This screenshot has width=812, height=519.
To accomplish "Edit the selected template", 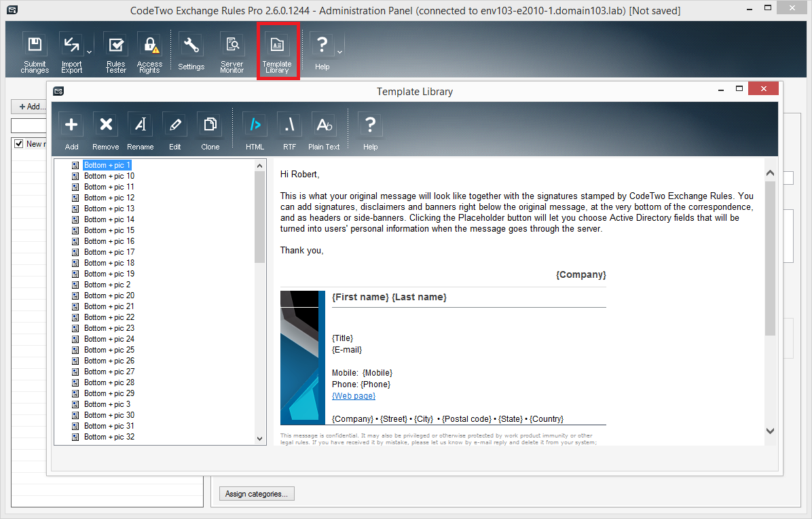I will (x=175, y=132).
